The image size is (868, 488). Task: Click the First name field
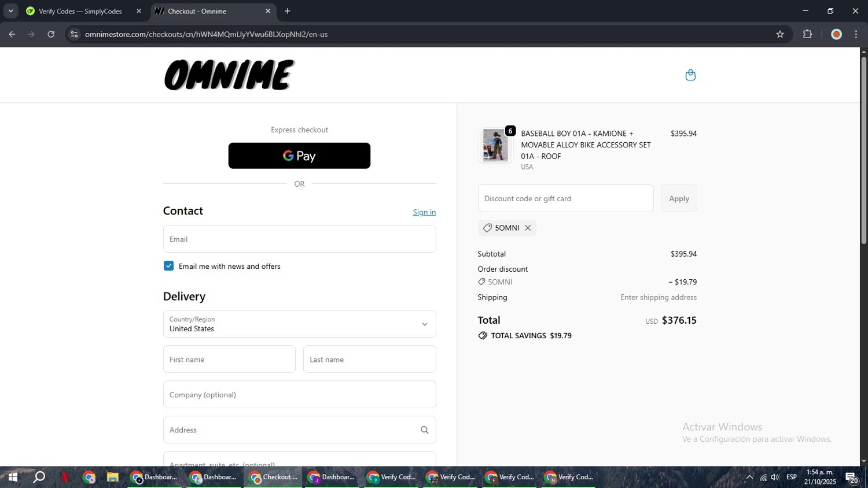pos(229,359)
